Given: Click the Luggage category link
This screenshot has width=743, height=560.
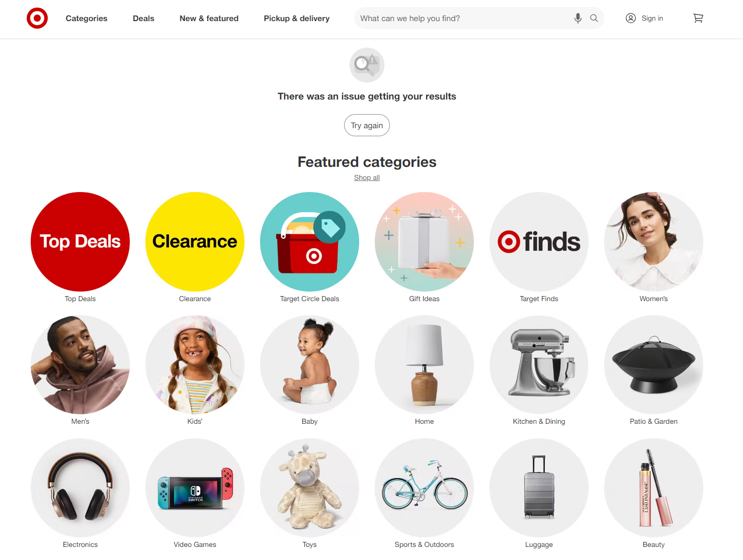Looking at the screenshot, I should pyautogui.click(x=539, y=544).
